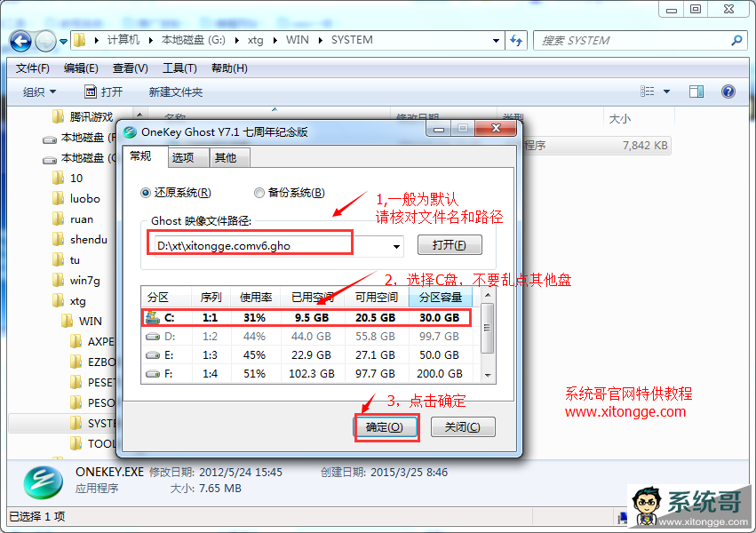Select the WIN folder in navigation tree
Viewport: 756px width, 533px height.
[x=82, y=322]
